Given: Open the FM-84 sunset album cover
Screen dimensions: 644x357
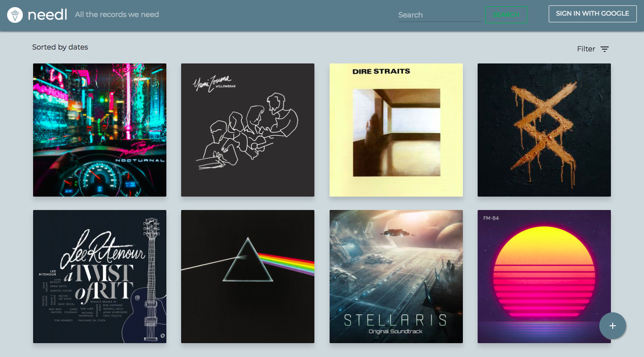Looking at the screenshot, I should pos(544,277).
